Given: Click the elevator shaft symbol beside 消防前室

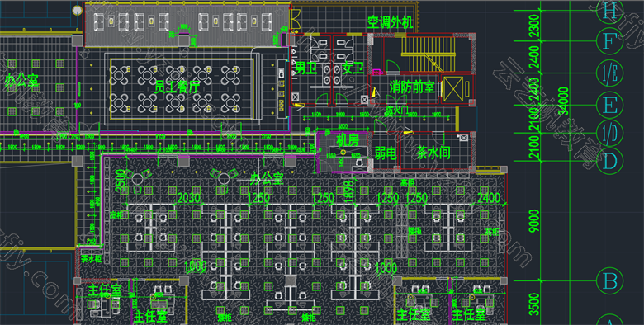Looking at the screenshot, I should (x=453, y=88).
